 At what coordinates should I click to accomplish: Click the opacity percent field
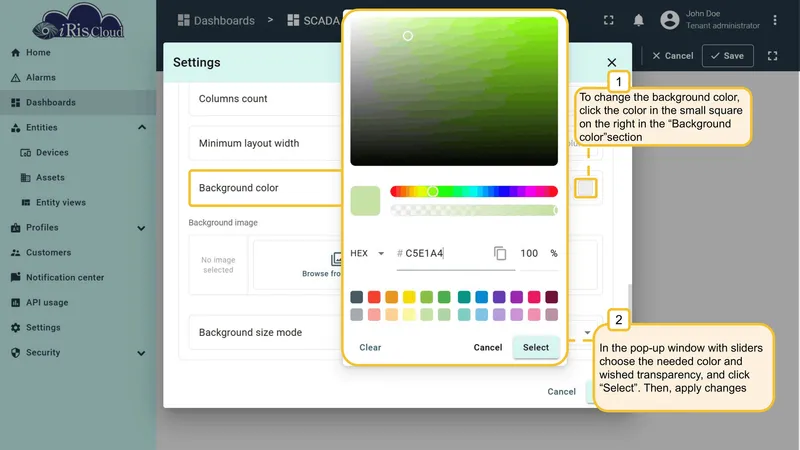(x=529, y=254)
